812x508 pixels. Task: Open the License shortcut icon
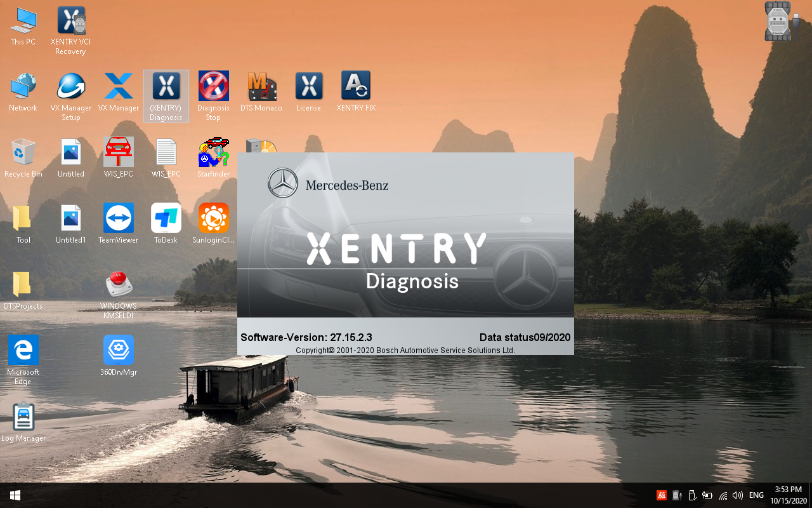point(308,93)
